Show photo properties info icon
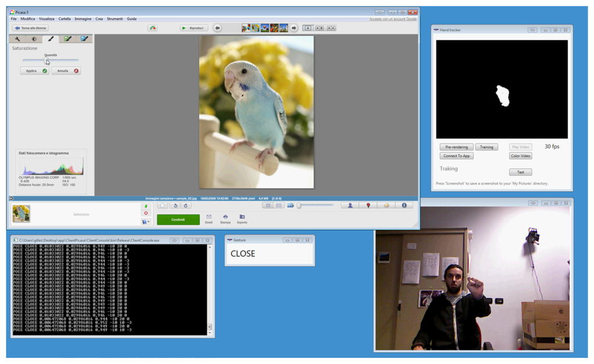Viewport: 594px width, 364px height. tap(404, 205)
